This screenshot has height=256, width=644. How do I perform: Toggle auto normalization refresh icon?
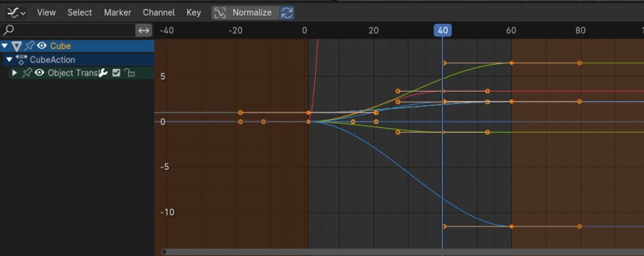tap(287, 13)
